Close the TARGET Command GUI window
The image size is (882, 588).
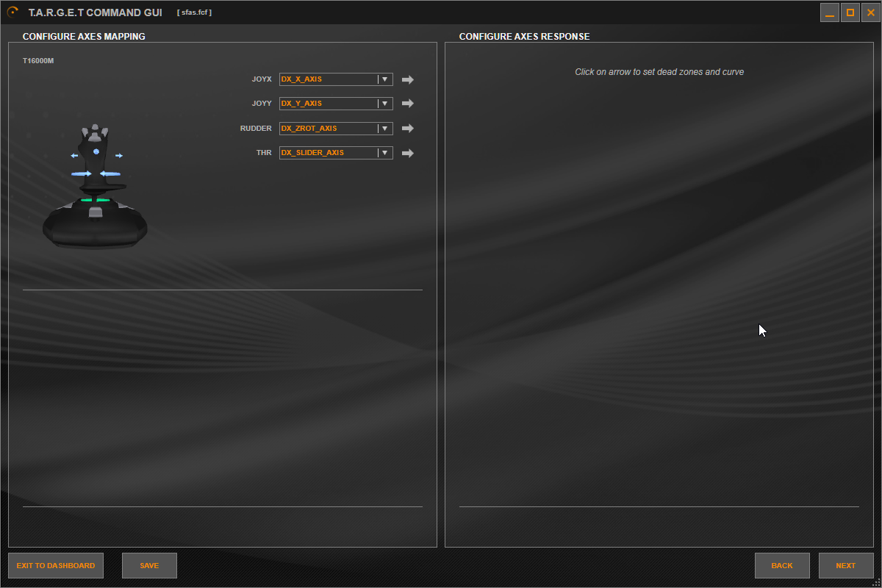[x=871, y=12]
